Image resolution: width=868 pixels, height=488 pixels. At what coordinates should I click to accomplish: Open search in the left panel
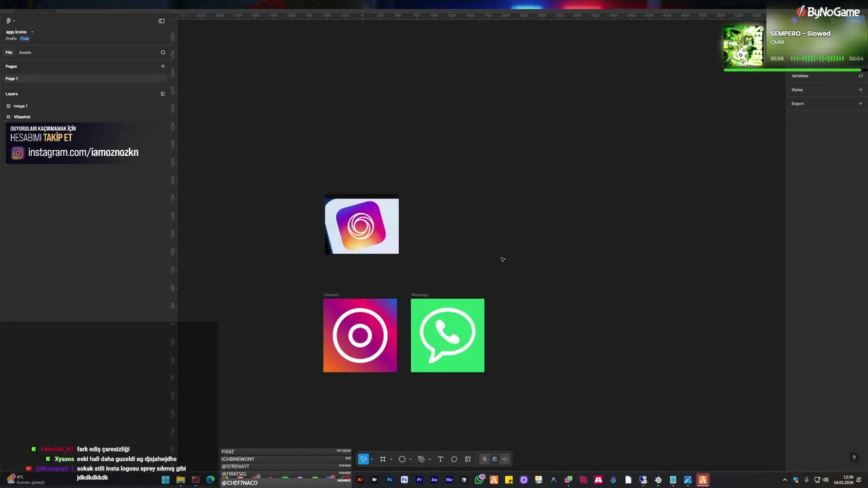(163, 52)
